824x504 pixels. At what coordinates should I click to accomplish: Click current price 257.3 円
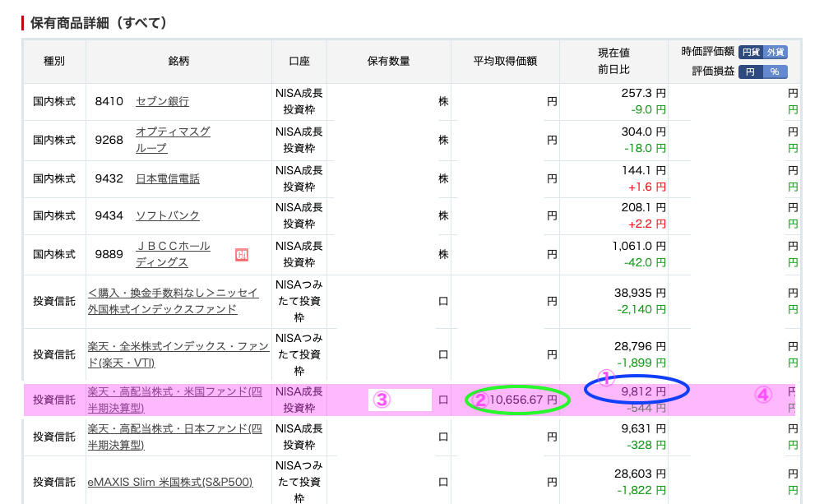click(643, 93)
